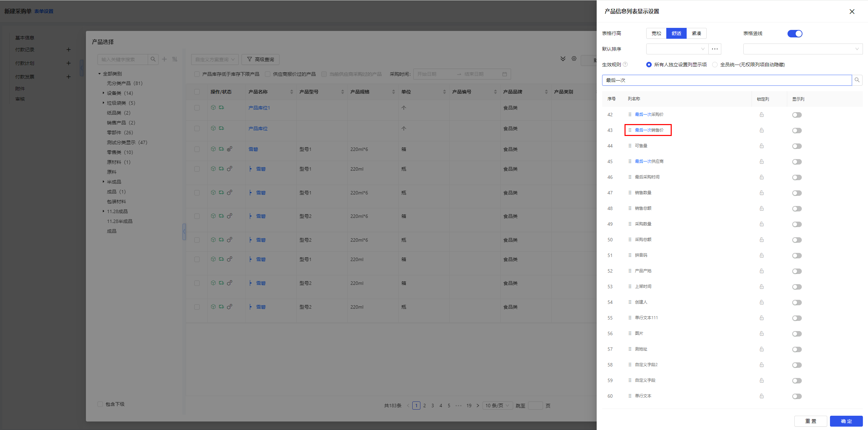
Task: Click the plus icon next to 付款发票
Action: 68,77
